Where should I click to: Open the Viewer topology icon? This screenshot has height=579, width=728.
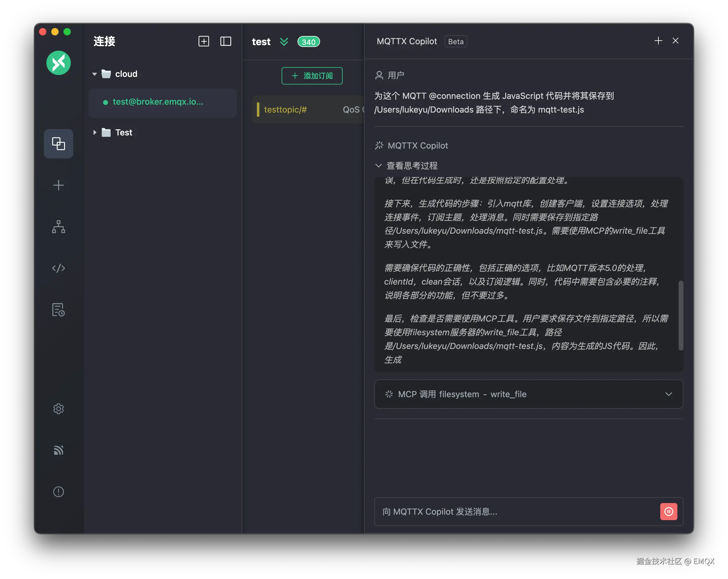[x=58, y=227]
